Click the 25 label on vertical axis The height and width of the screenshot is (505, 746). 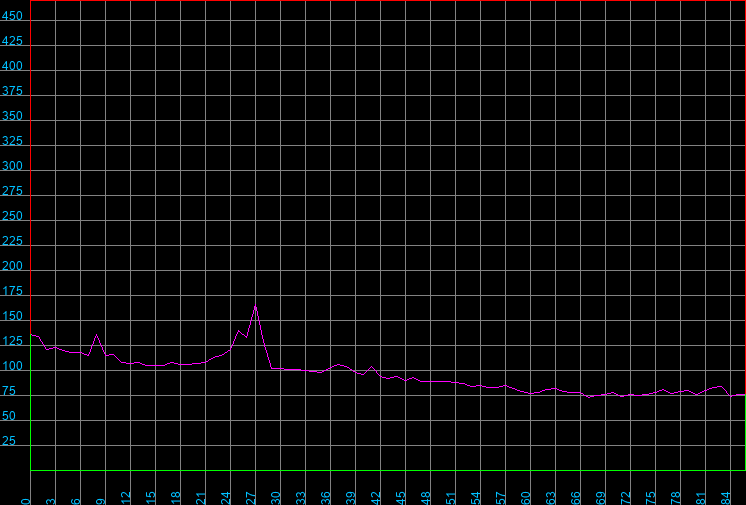pyautogui.click(x=9, y=441)
